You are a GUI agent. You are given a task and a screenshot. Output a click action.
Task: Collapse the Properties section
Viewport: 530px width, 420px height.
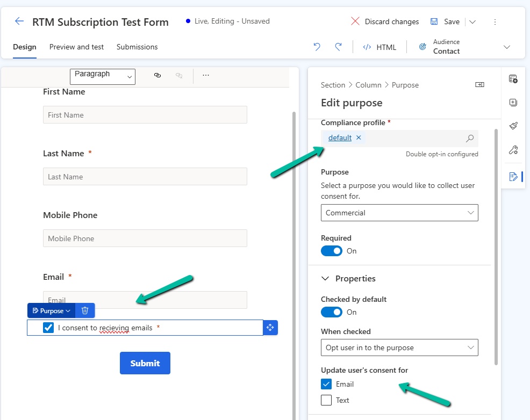tap(325, 279)
